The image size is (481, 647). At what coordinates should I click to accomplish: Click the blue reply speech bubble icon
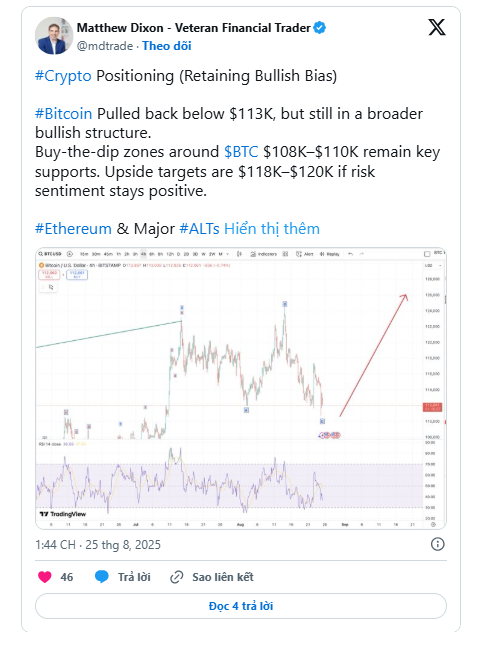click(101, 576)
